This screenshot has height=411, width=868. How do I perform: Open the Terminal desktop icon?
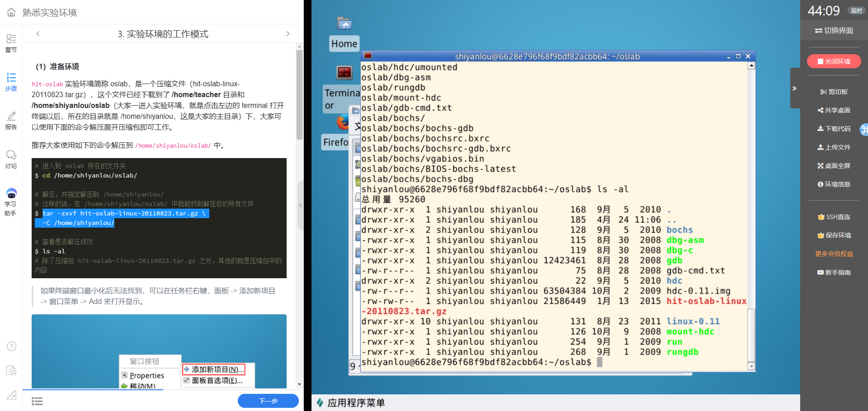[x=344, y=72]
